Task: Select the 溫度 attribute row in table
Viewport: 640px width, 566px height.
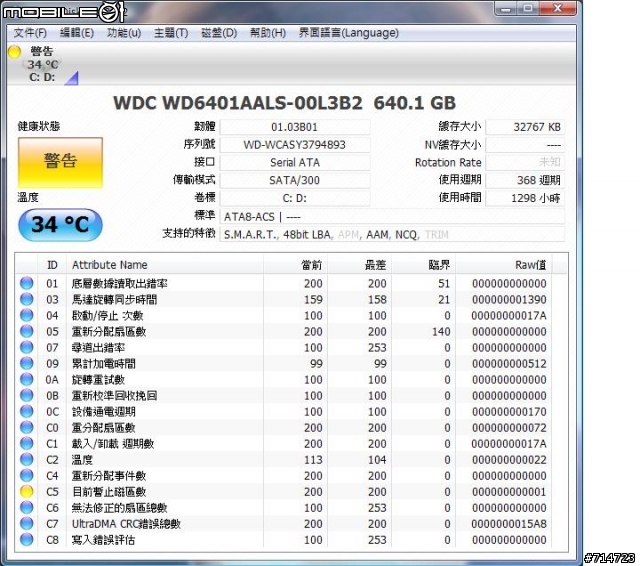Action: (x=286, y=459)
